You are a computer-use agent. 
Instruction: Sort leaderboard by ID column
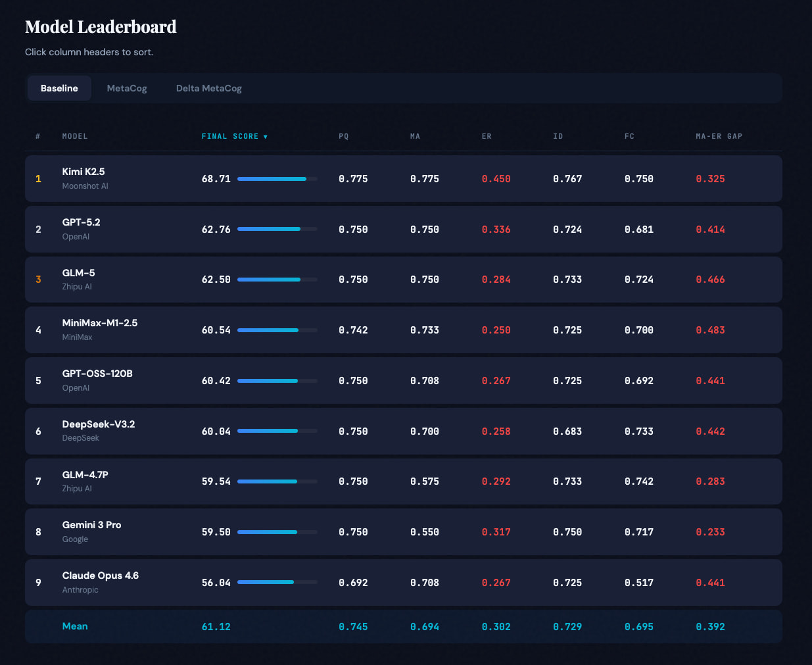558,136
